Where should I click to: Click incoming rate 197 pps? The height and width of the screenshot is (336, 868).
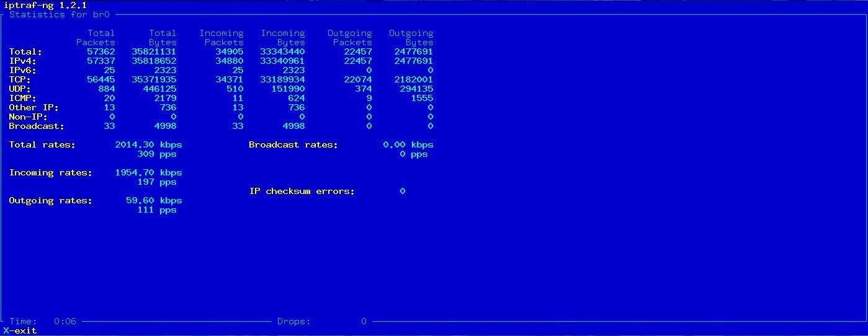point(157,182)
